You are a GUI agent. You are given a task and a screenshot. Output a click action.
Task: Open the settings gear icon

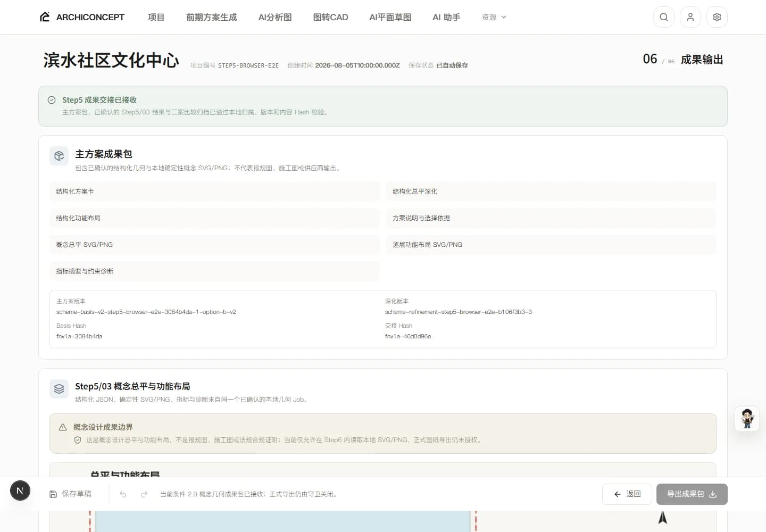(717, 17)
